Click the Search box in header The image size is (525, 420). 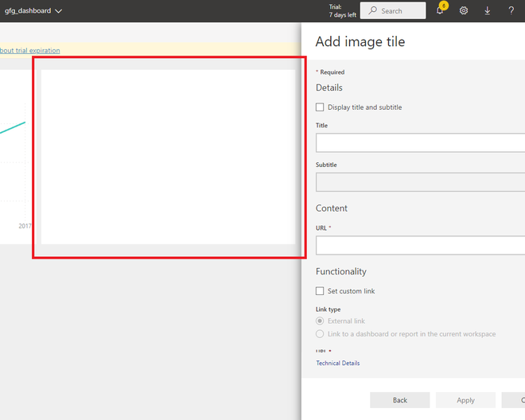(393, 10)
